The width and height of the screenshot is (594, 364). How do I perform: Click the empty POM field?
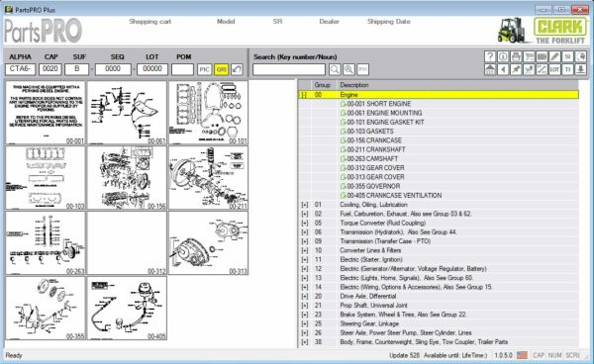182,69
